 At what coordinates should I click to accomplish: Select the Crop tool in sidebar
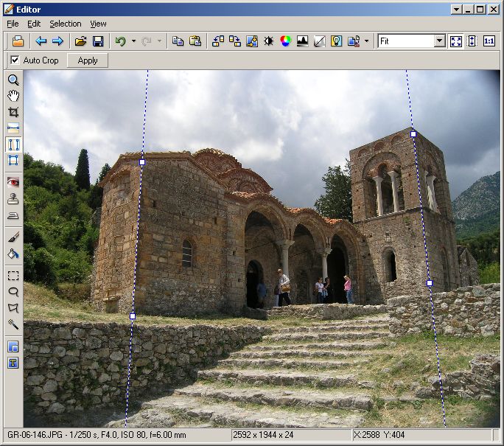13,112
